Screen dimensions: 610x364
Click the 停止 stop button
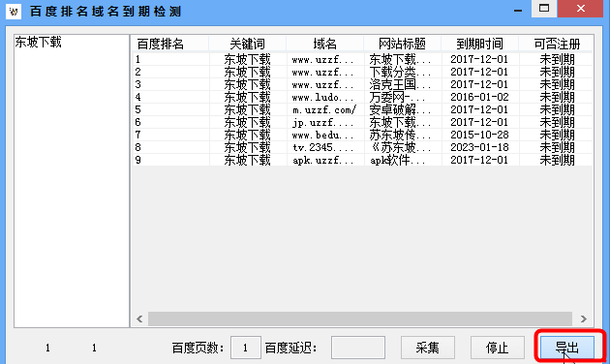click(497, 348)
